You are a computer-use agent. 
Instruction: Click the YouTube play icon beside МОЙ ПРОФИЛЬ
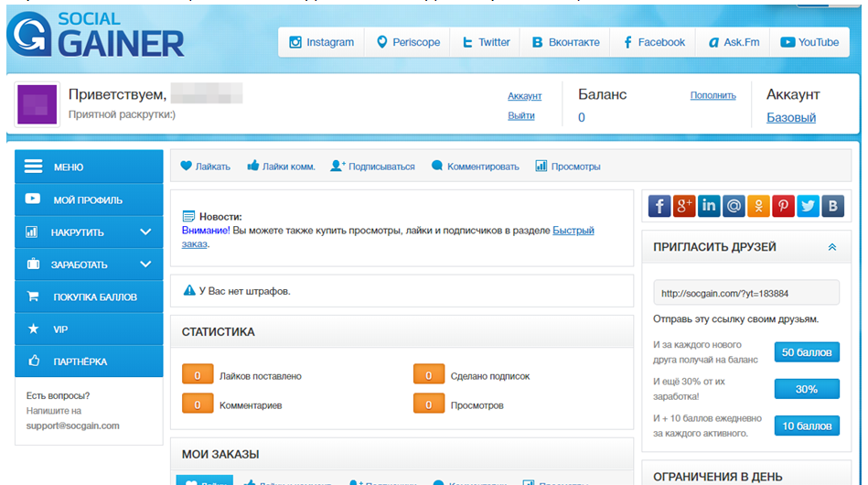pyautogui.click(x=33, y=199)
